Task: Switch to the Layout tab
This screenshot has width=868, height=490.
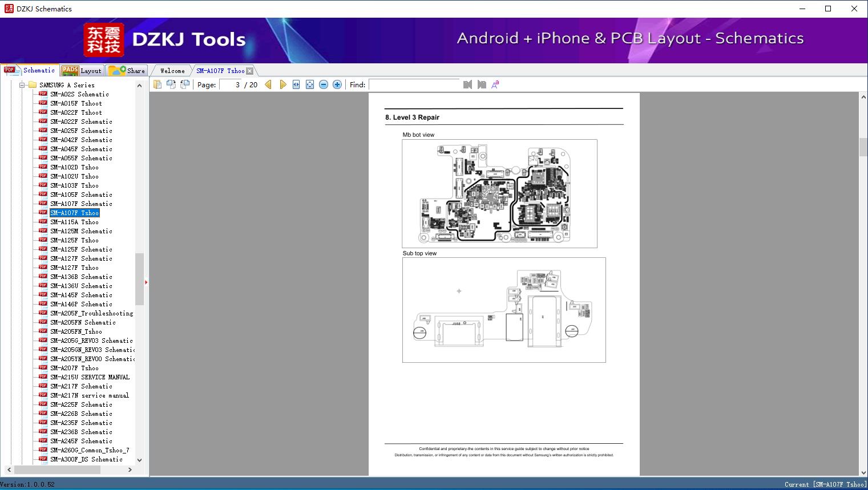Action: 82,71
